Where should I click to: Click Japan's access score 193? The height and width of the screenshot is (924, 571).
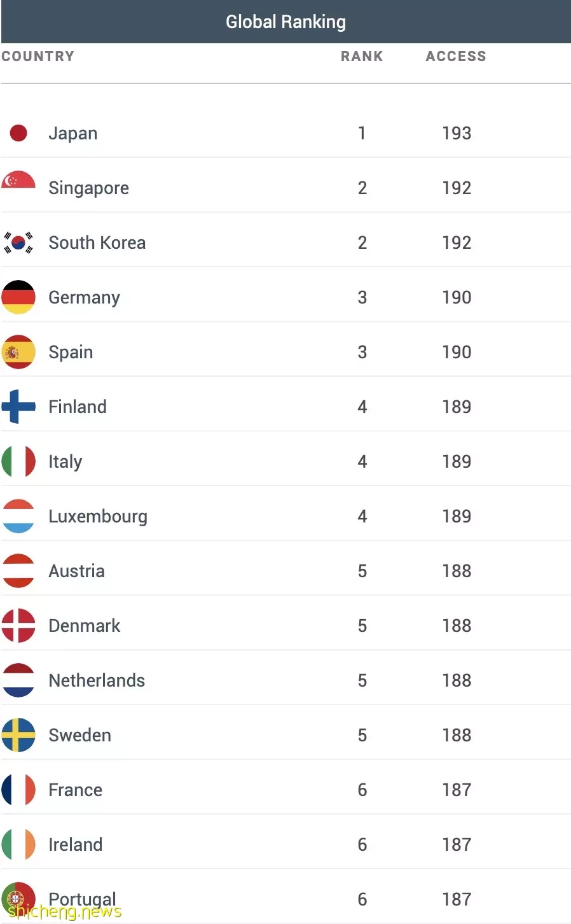pyautogui.click(x=457, y=133)
